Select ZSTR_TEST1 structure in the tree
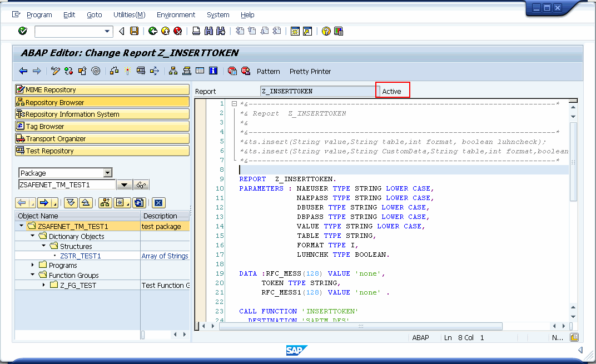 (x=81, y=256)
